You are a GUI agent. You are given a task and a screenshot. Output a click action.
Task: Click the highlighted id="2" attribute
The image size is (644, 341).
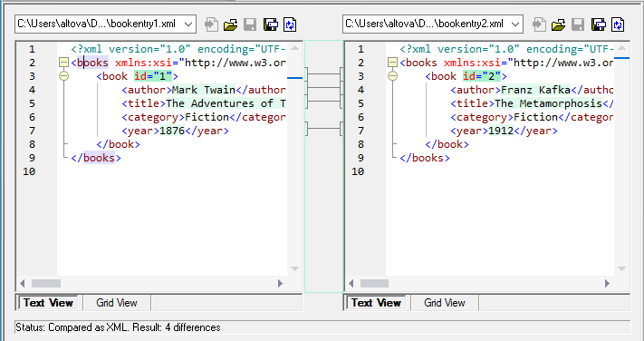click(482, 76)
